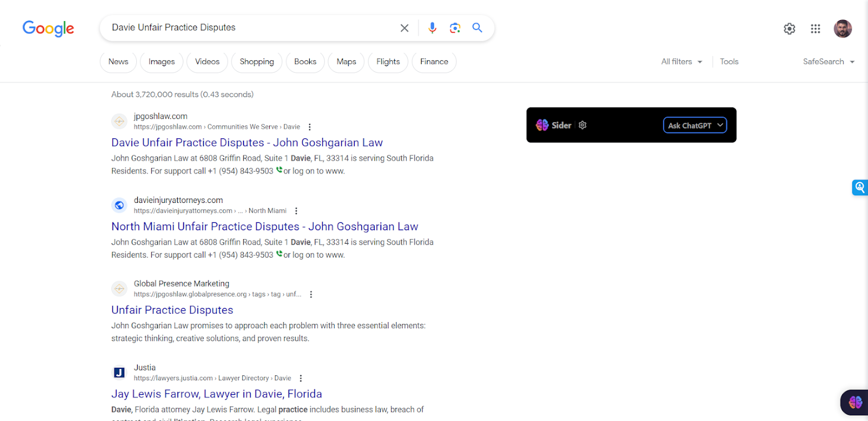Call the phone icon in the North Miami result
Screen dimensions: 868x421
279,254
